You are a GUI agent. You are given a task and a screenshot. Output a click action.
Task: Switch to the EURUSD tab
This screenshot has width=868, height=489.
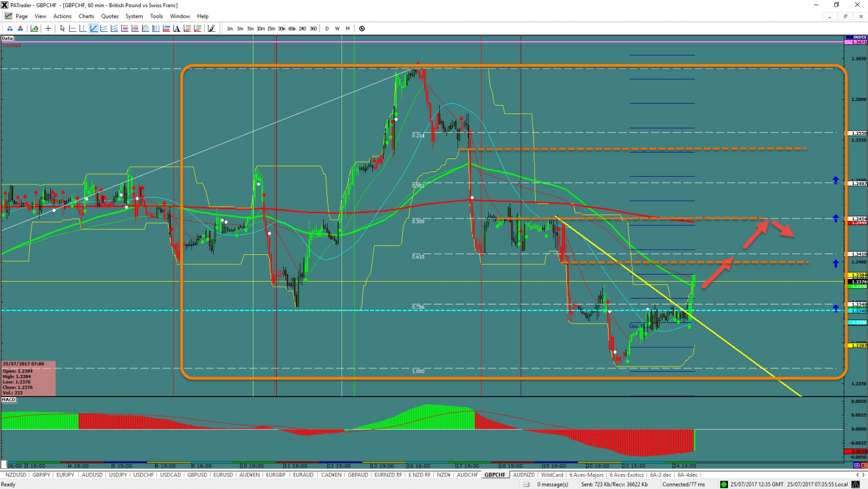[x=224, y=475]
